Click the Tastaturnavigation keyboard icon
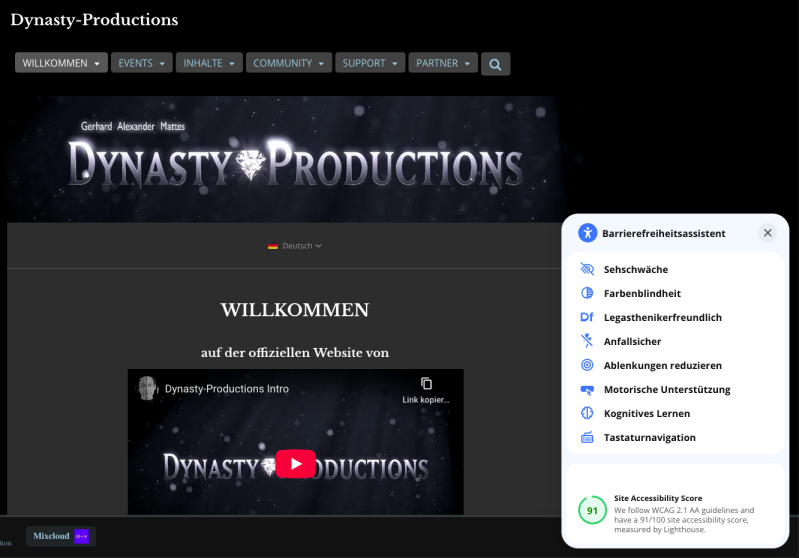Image resolution: width=799 pixels, height=558 pixels. (587, 437)
